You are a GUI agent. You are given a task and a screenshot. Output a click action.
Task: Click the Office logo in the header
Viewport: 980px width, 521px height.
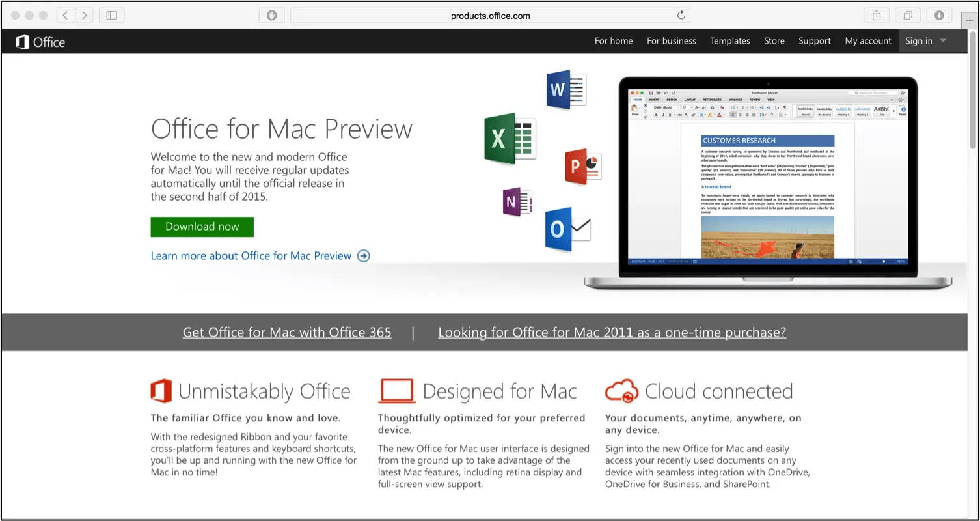pos(40,42)
